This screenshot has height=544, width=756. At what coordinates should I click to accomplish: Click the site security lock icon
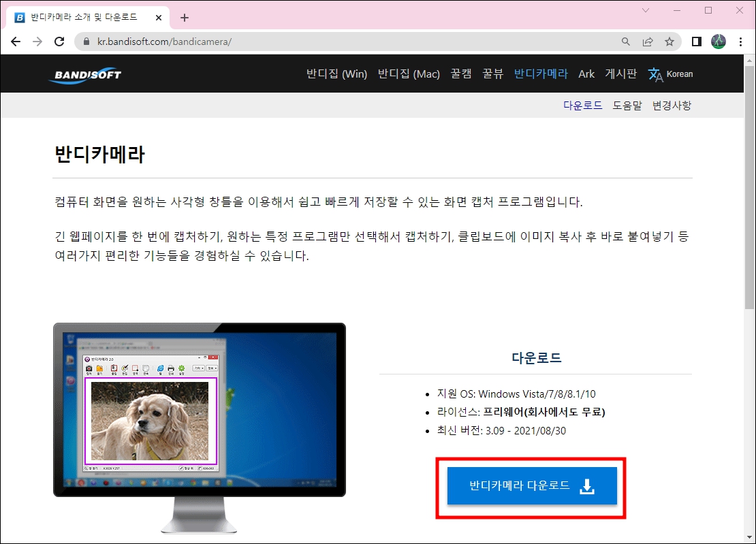(86, 41)
